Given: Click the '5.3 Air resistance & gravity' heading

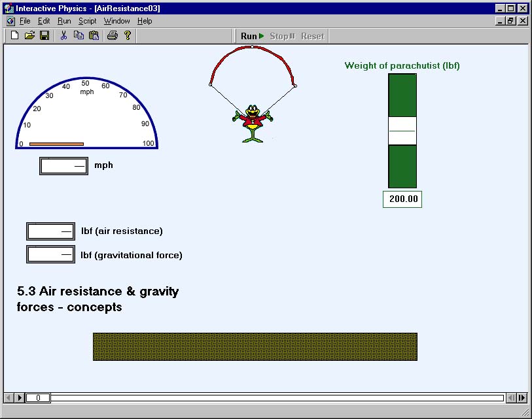Looking at the screenshot, I should click(98, 291).
